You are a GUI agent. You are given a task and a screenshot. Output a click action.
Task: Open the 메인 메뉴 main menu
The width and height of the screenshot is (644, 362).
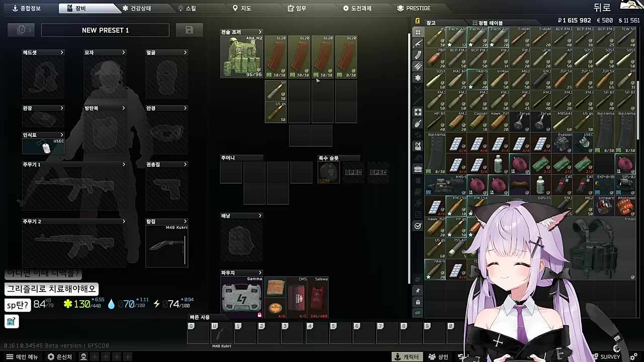[22, 357]
